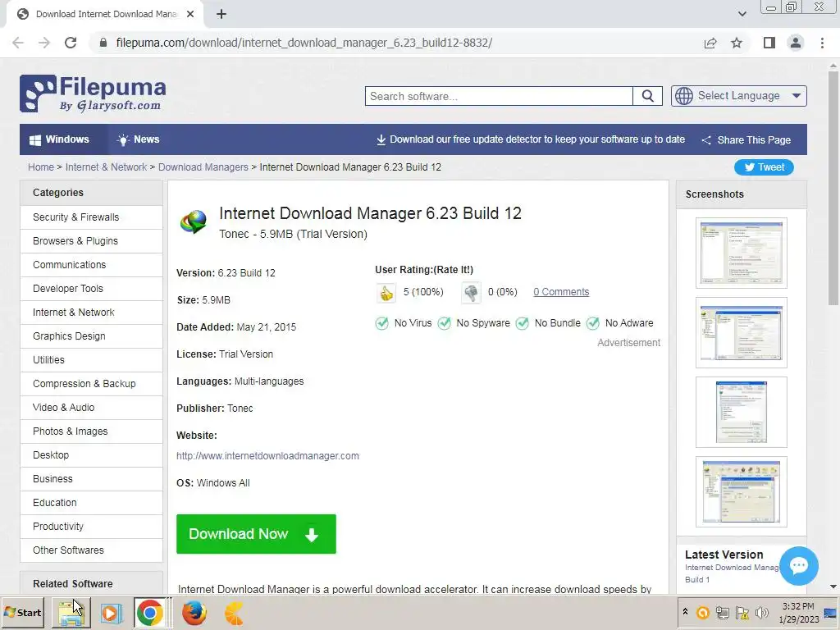Click network tray icon

click(x=723, y=613)
